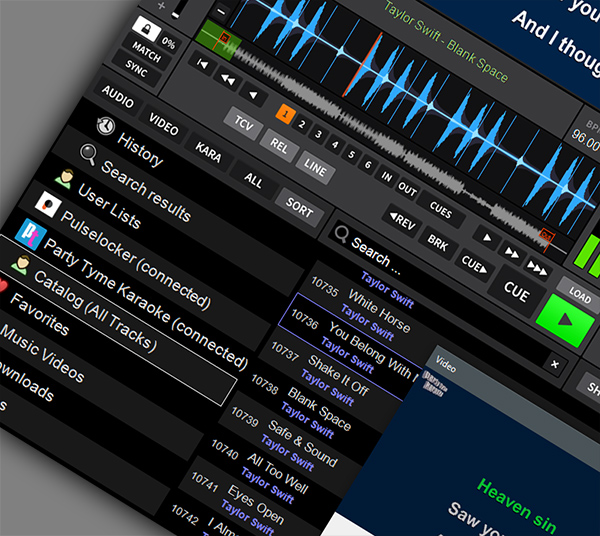Click the single-arrow step back button

pos(253,94)
